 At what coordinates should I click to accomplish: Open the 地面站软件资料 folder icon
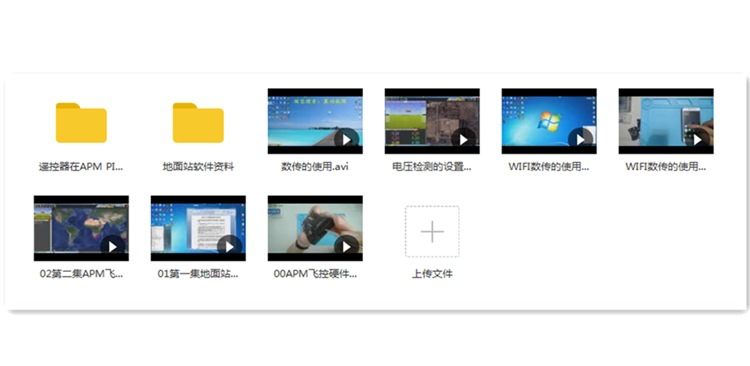tap(198, 123)
